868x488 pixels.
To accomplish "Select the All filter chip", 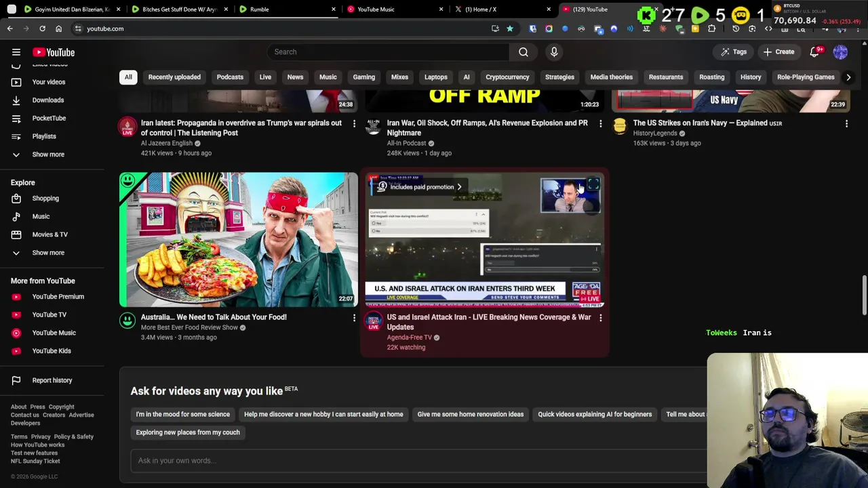I will coord(128,77).
